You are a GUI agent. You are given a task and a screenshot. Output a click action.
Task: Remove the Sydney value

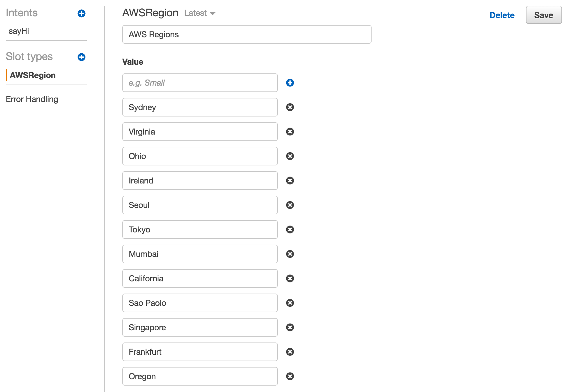click(290, 107)
